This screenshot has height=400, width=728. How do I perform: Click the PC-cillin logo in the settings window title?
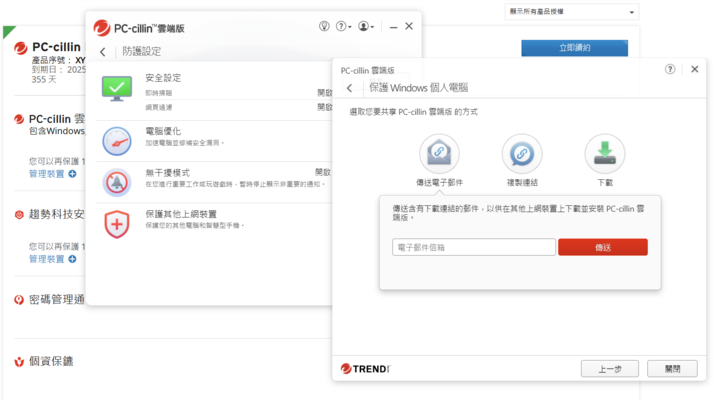[102, 28]
